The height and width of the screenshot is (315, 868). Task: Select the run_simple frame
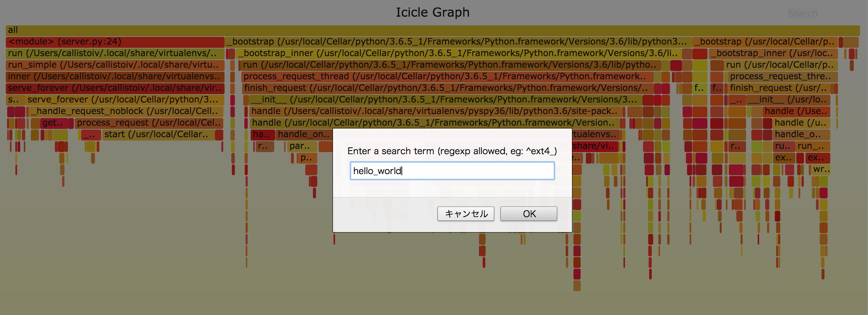[115, 65]
